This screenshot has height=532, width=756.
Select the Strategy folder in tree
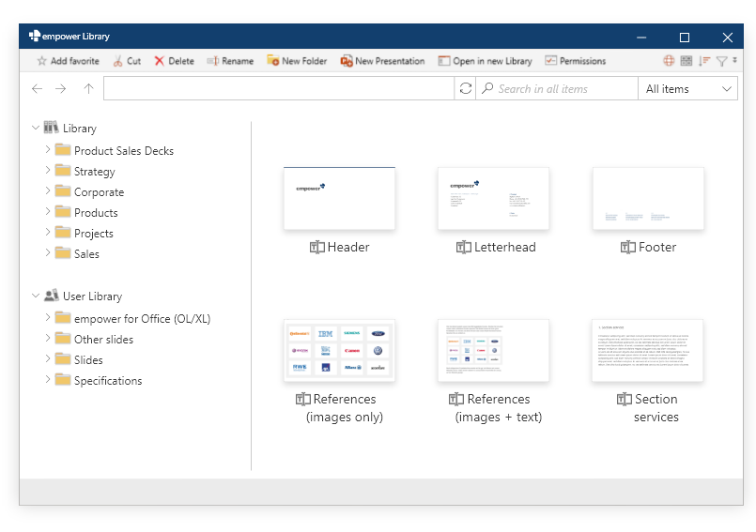(94, 172)
